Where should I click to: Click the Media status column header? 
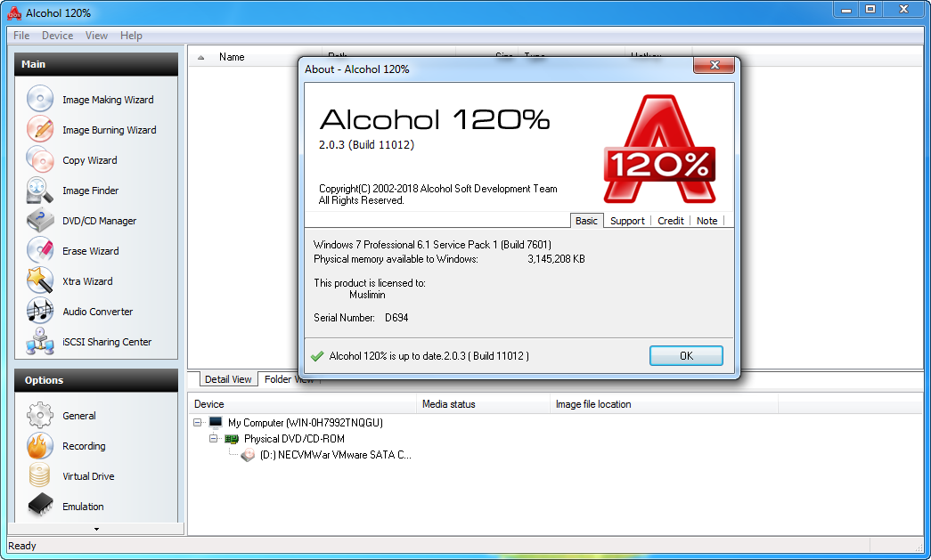pyautogui.click(x=484, y=404)
